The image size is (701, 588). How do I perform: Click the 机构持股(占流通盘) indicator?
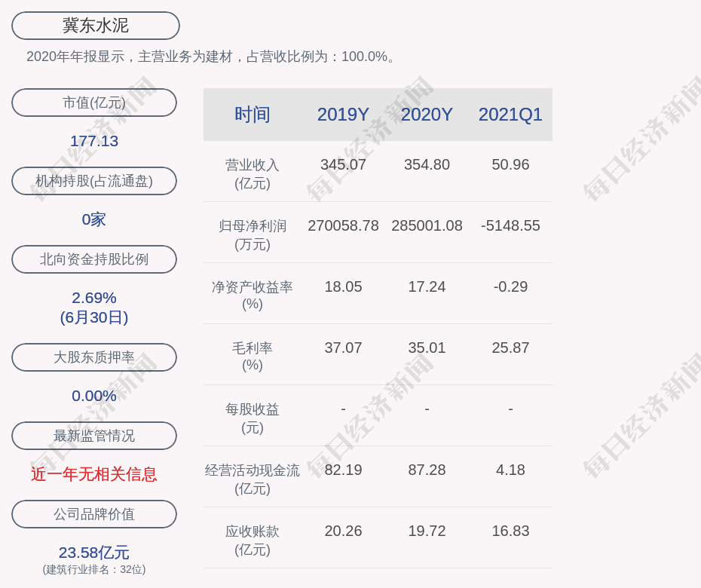point(93,181)
